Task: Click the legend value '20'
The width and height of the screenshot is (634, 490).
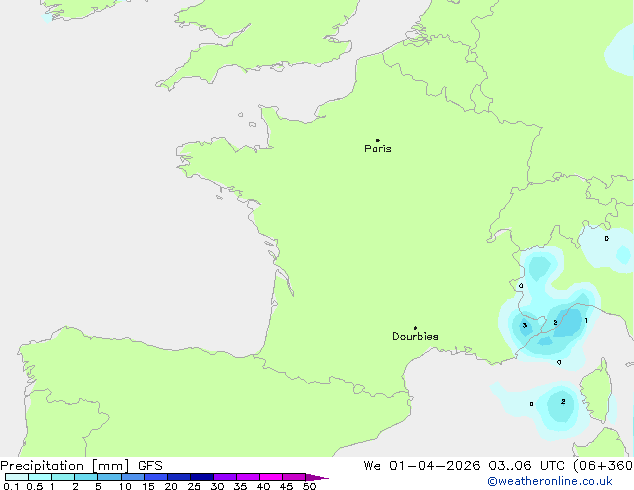Action: 171,486
